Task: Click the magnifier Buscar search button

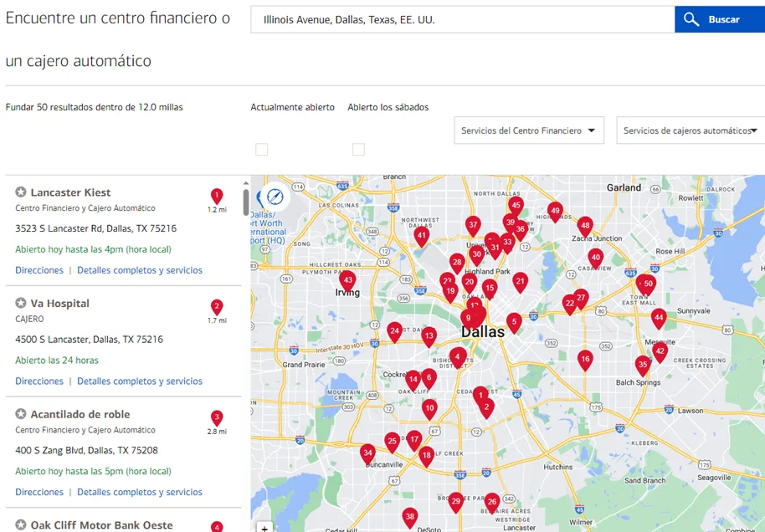Action: pyautogui.click(x=720, y=19)
